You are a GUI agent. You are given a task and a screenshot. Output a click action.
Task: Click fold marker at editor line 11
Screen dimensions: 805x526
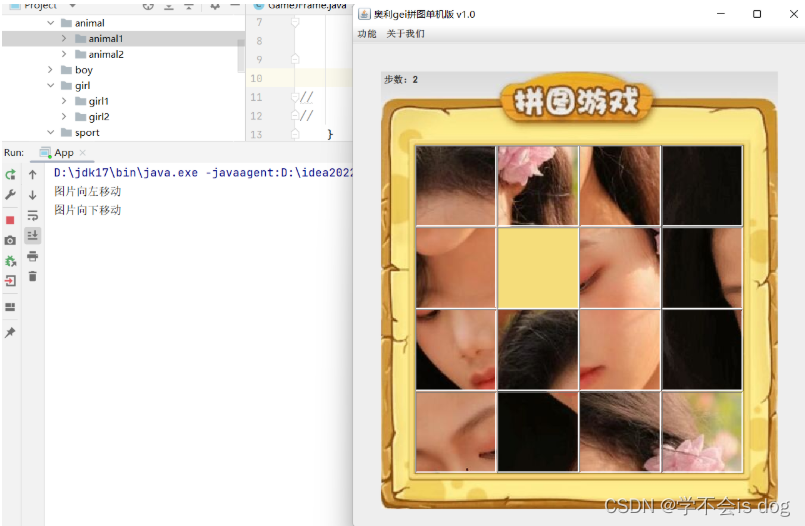coord(295,97)
